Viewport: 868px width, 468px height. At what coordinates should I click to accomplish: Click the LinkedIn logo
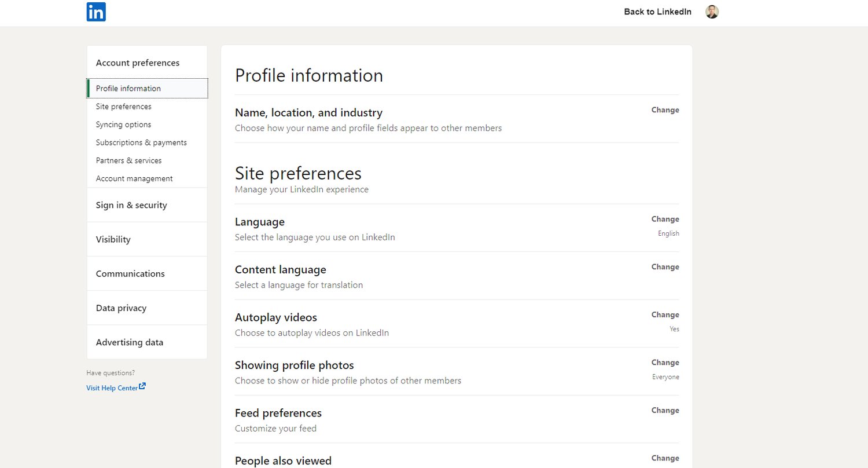tap(96, 12)
